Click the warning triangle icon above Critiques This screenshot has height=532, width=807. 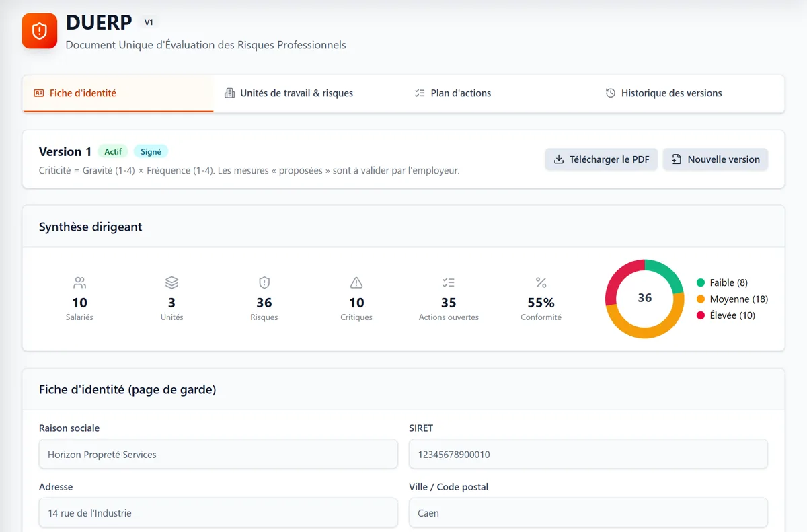pos(356,282)
